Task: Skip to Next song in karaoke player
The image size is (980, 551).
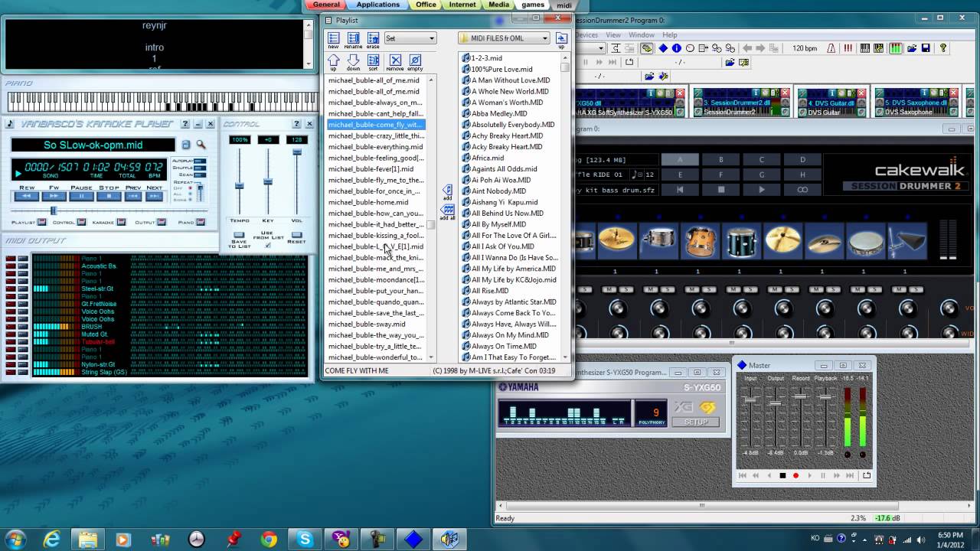Action: coord(154,196)
